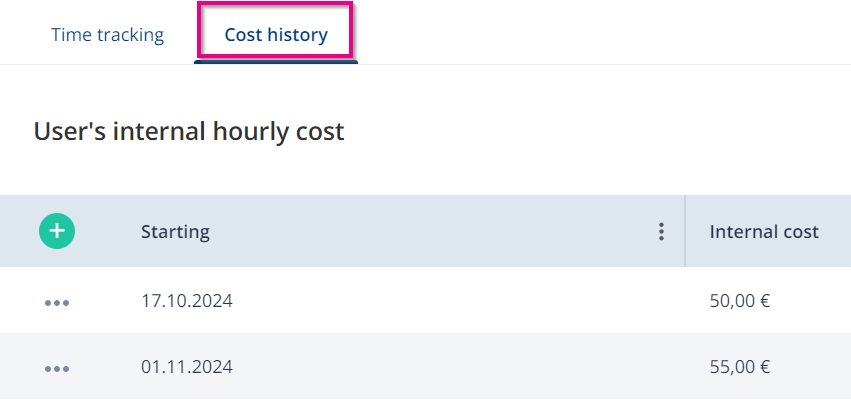Open actions menu for 01.11.2024 row
Screen dimensions: 851x403
(x=57, y=369)
